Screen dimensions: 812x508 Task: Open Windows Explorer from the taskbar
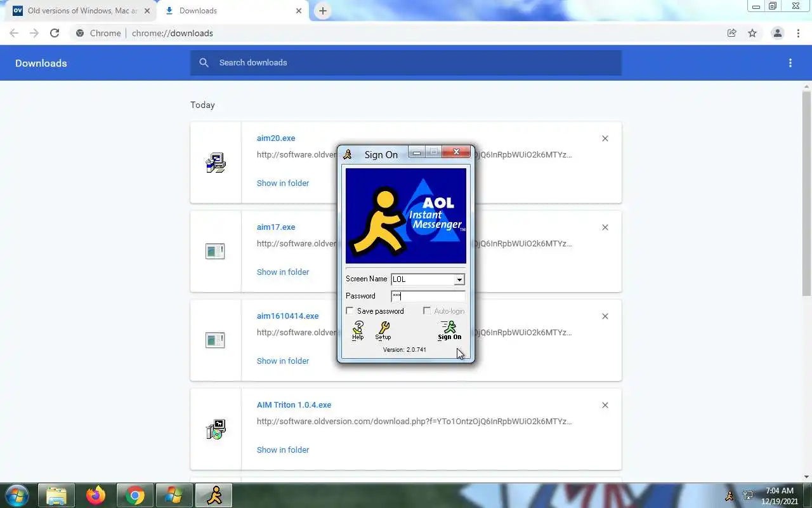[x=56, y=495]
